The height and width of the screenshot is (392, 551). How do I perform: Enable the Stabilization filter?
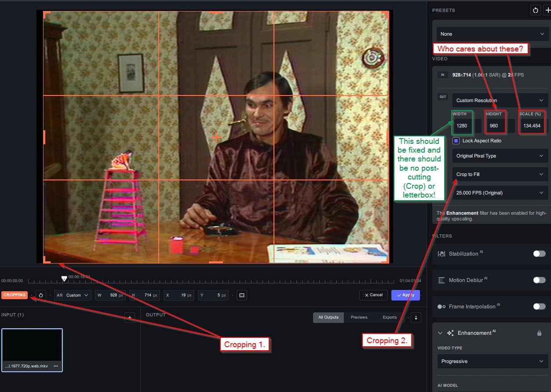click(539, 254)
